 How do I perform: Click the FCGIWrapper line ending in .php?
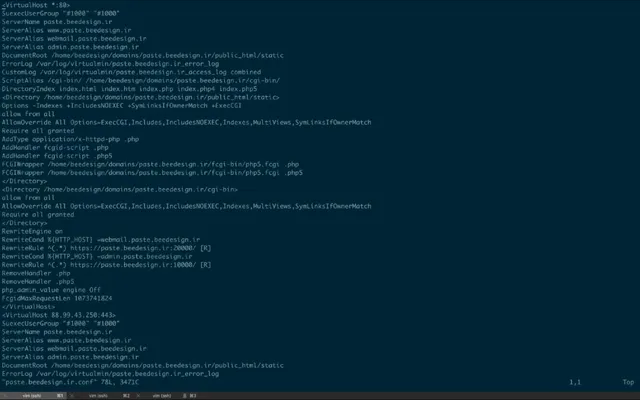[150, 164]
